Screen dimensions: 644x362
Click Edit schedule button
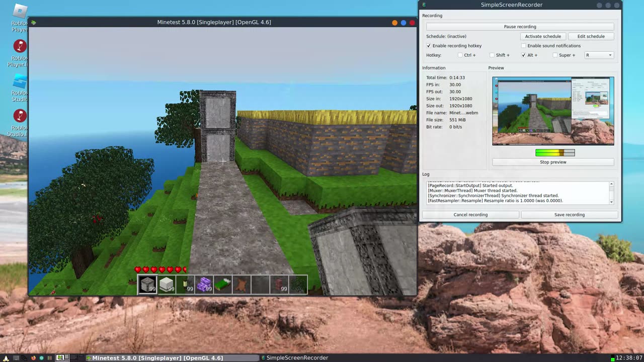click(x=591, y=36)
